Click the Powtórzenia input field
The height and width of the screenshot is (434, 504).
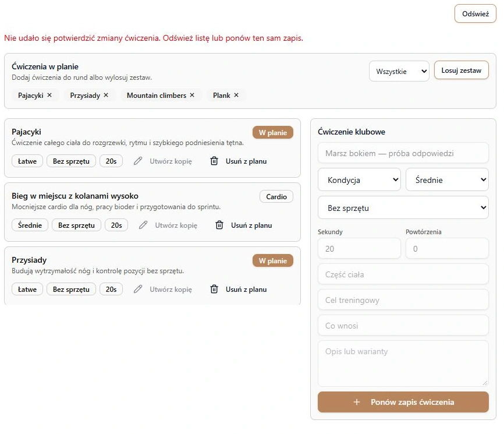(x=447, y=248)
